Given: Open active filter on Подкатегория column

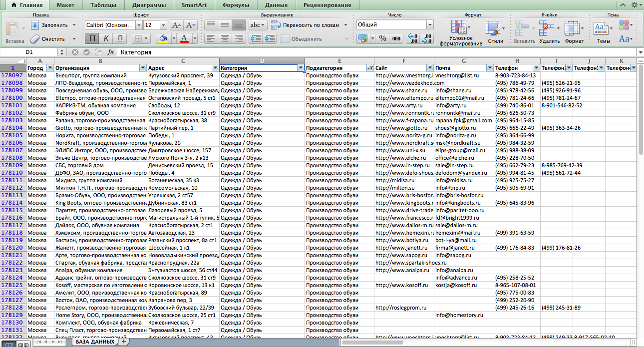Looking at the screenshot, I should pos(370,68).
